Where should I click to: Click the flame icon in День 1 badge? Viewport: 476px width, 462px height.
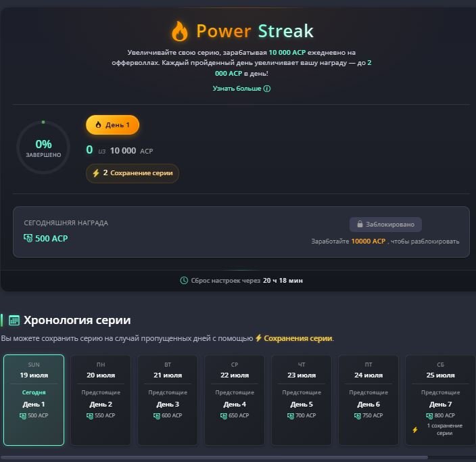coord(98,125)
